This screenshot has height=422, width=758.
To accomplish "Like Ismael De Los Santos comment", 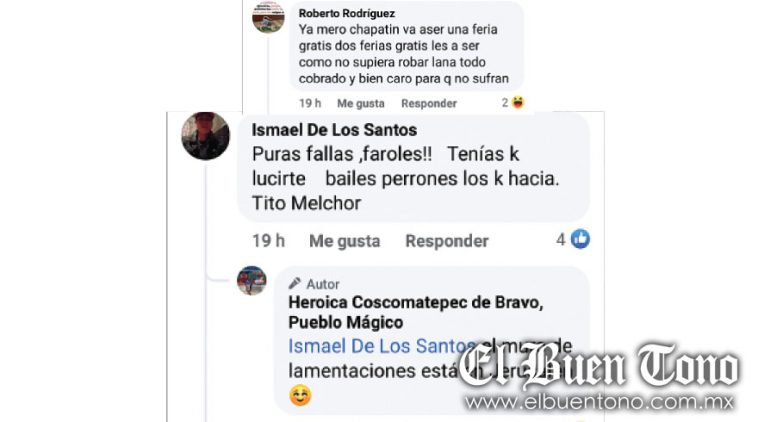I will pyautogui.click(x=345, y=241).
